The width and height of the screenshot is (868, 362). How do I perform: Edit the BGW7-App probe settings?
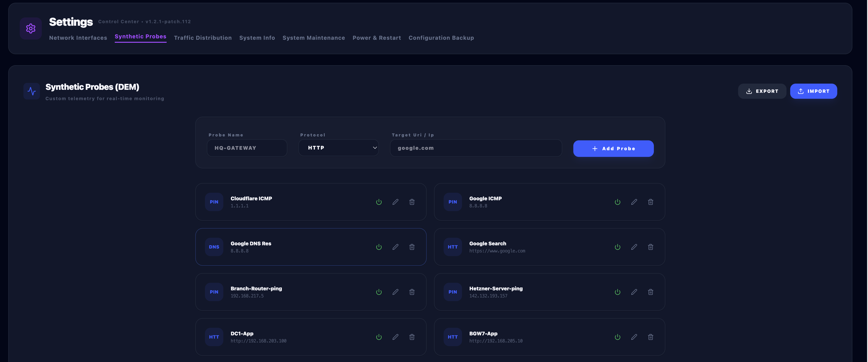point(634,337)
